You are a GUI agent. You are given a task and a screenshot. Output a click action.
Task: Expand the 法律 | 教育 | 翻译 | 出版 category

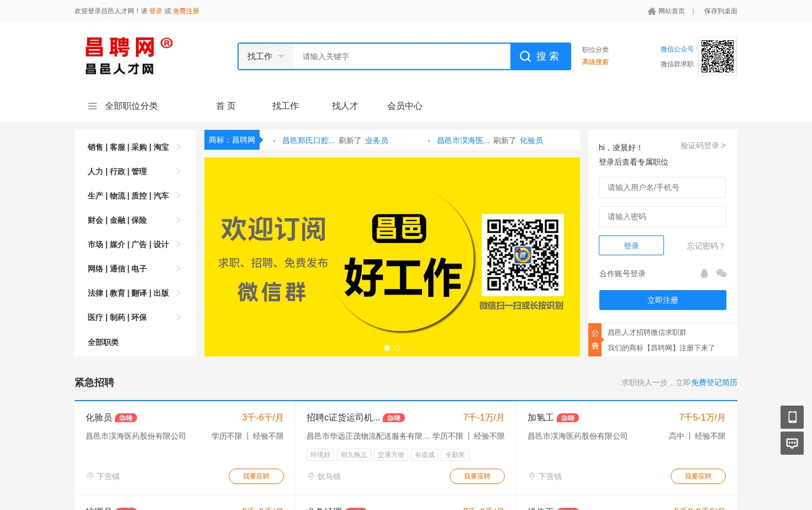[135, 293]
